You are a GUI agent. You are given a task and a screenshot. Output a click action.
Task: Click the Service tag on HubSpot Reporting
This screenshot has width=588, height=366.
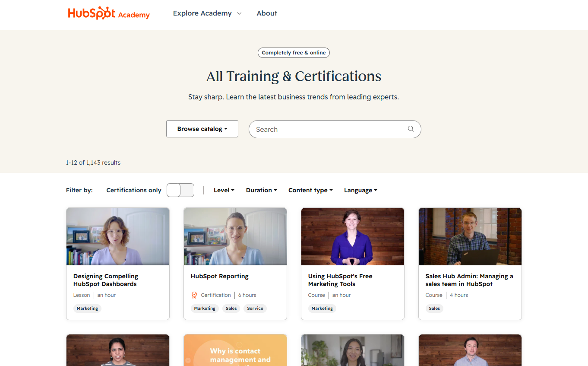(255, 309)
